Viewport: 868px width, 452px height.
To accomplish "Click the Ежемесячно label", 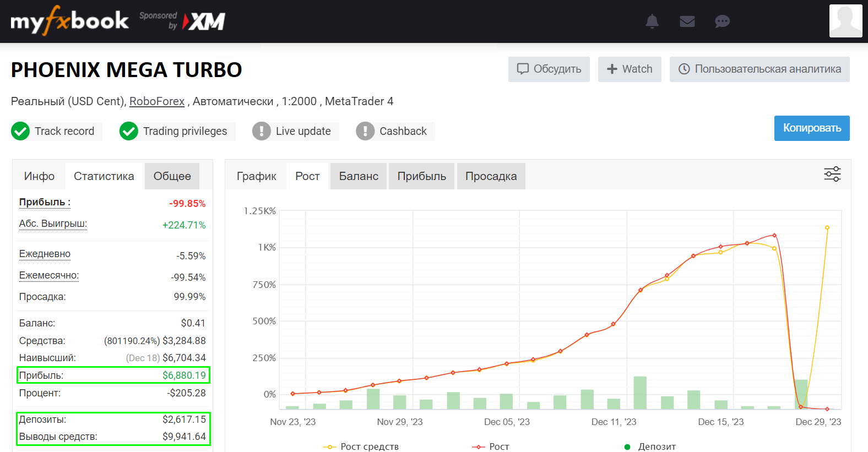I will tap(49, 275).
